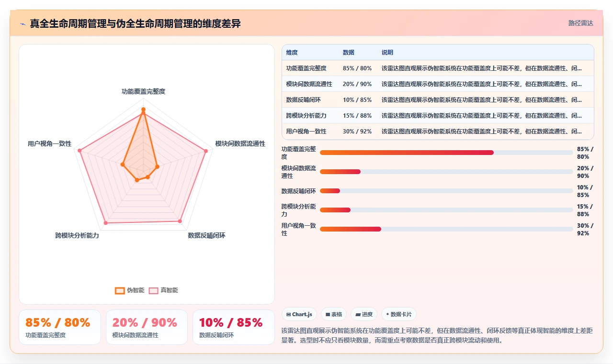Click the 15% / 88% value in the table
The height and width of the screenshot is (364, 613).
(x=357, y=115)
